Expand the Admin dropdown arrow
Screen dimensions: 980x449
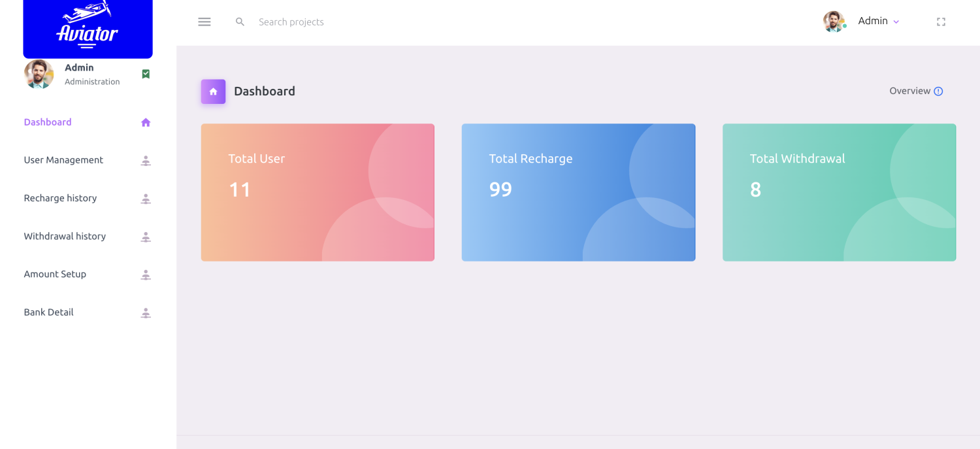(x=896, y=22)
